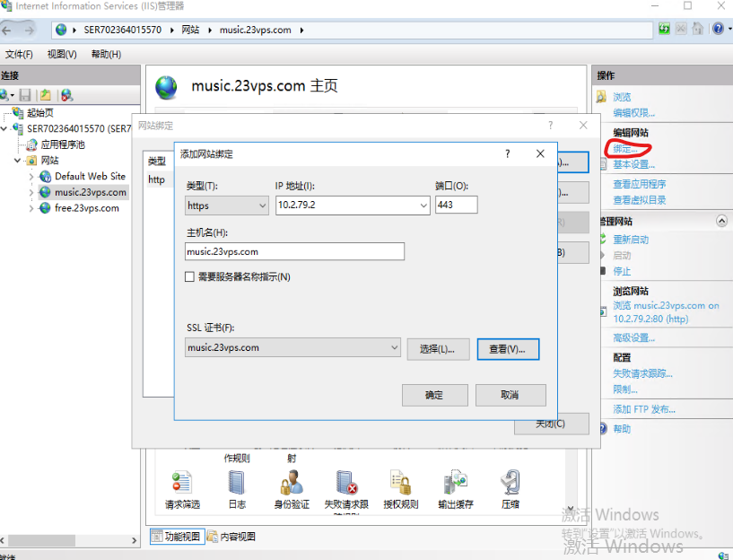The width and height of the screenshot is (733, 560).
Task: Click the home icon in the address bar
Action: tap(697, 29)
